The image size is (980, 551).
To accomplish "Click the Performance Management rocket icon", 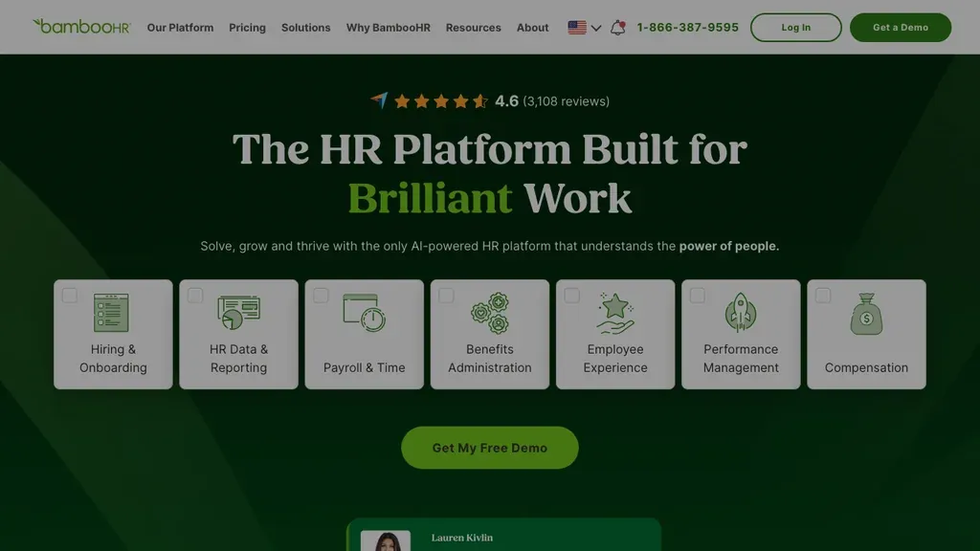I will pyautogui.click(x=741, y=313).
